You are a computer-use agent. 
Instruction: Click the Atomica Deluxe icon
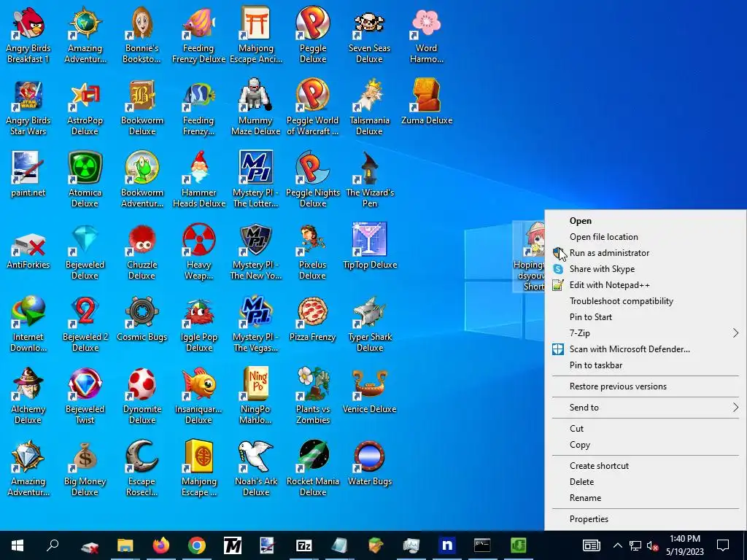point(85,168)
